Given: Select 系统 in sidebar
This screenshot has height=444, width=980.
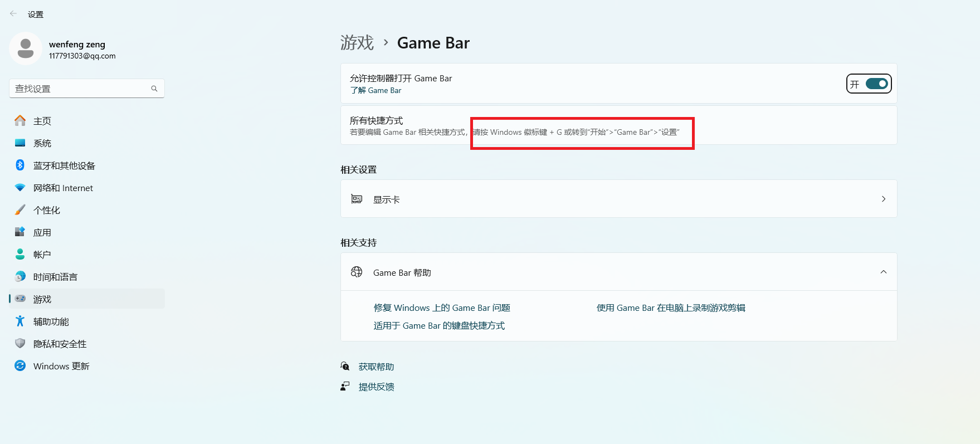Looking at the screenshot, I should click(x=87, y=143).
